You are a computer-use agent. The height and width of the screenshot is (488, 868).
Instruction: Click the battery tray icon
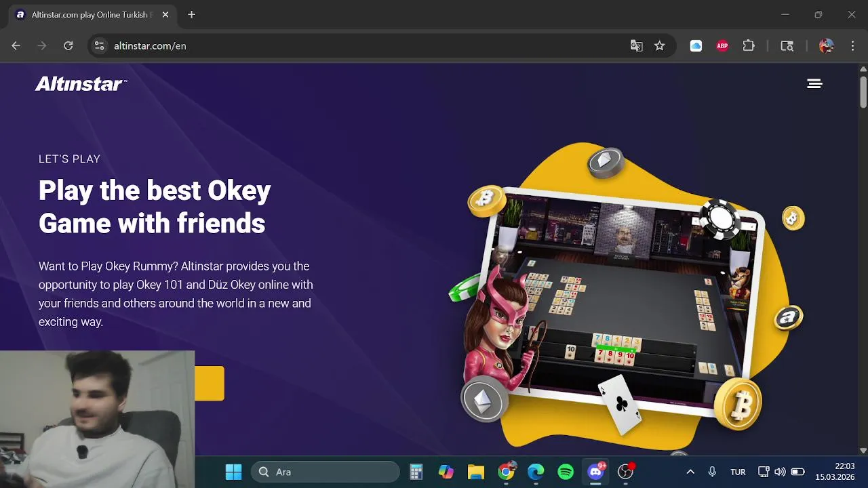[797, 472]
